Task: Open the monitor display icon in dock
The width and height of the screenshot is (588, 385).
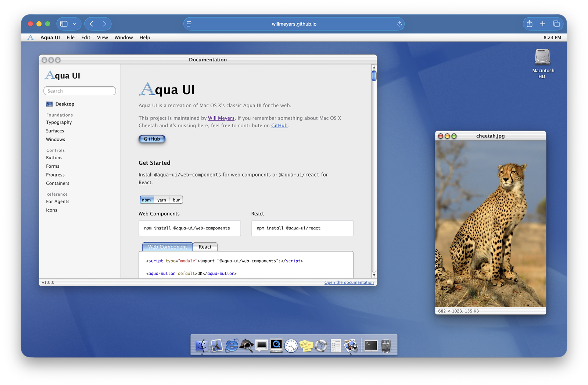Action: point(261,346)
